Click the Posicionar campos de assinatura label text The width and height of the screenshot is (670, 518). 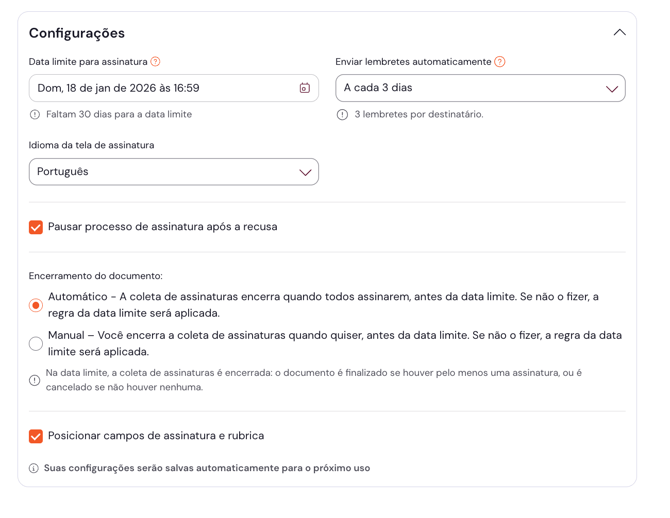coord(156,436)
